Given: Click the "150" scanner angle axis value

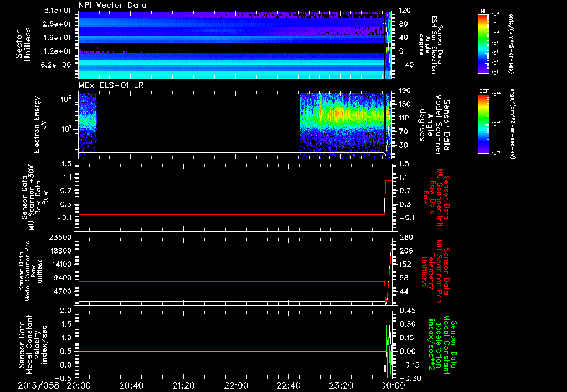Looking at the screenshot, I should pyautogui.click(x=405, y=105).
